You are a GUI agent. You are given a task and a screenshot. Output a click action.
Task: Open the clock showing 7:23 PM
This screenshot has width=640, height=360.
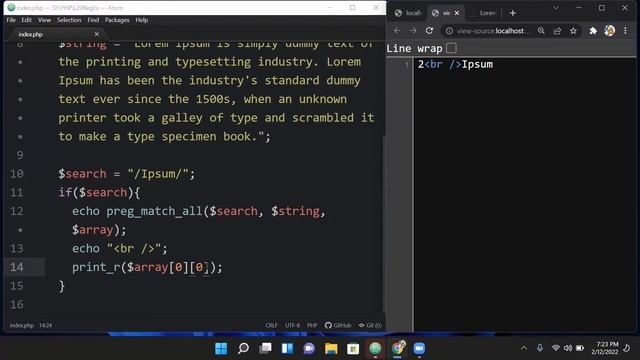pyautogui.click(x=605, y=348)
